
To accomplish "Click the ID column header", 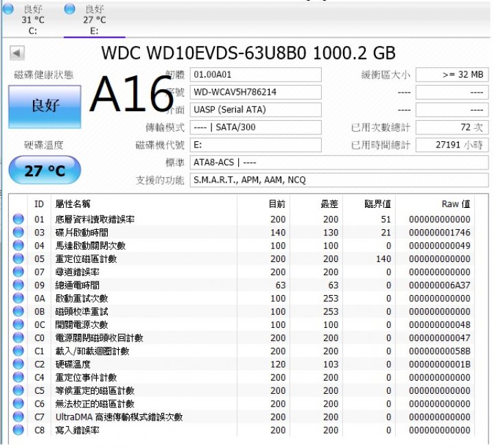I will pos(39,204).
